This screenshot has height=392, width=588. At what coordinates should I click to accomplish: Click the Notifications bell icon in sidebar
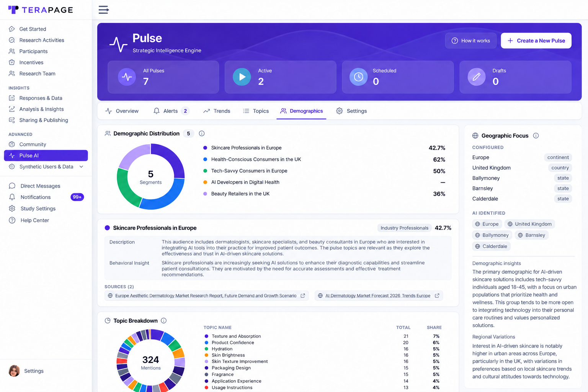click(x=12, y=197)
